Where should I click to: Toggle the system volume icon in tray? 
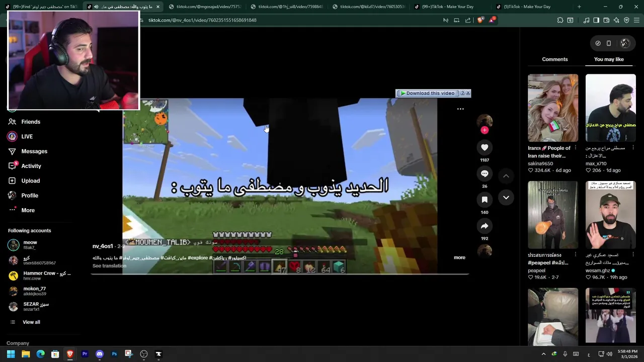pyautogui.click(x=610, y=354)
